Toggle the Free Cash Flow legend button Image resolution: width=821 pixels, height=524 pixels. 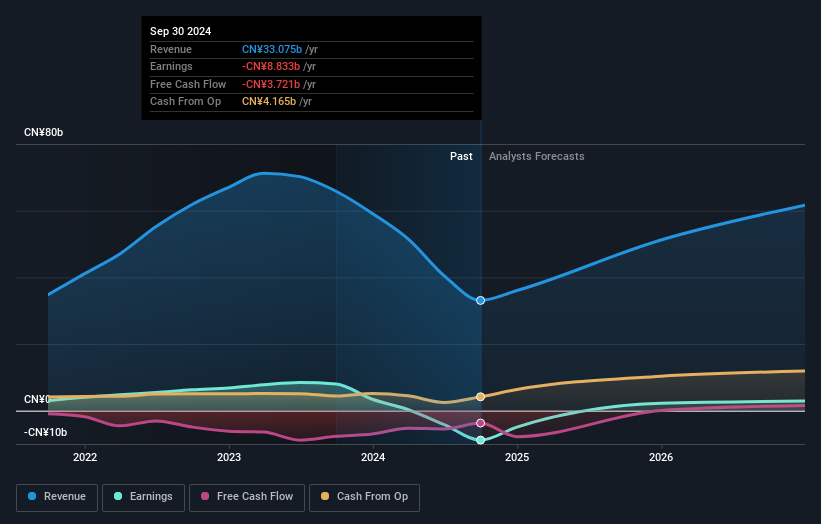pyautogui.click(x=247, y=497)
